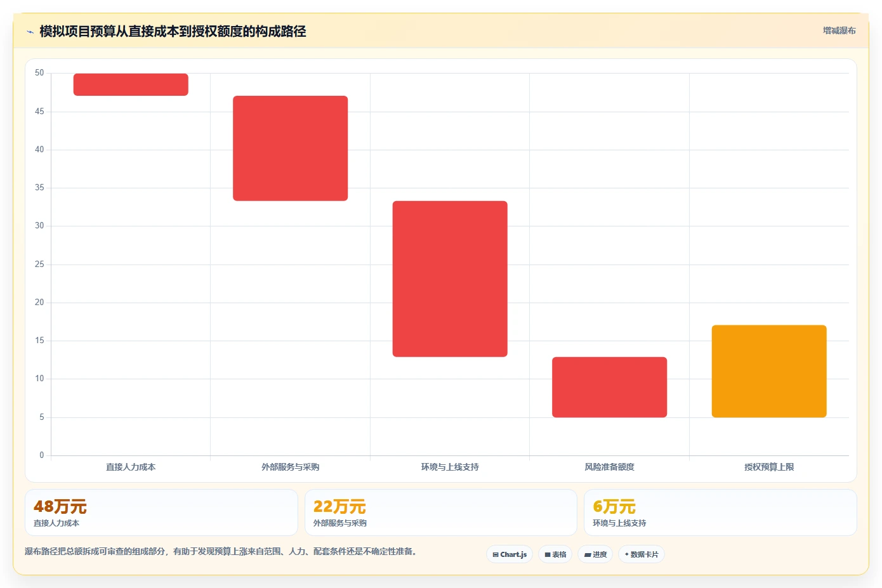
Task: Click the x-axis label 外部服务与采购
Action: [x=291, y=467]
